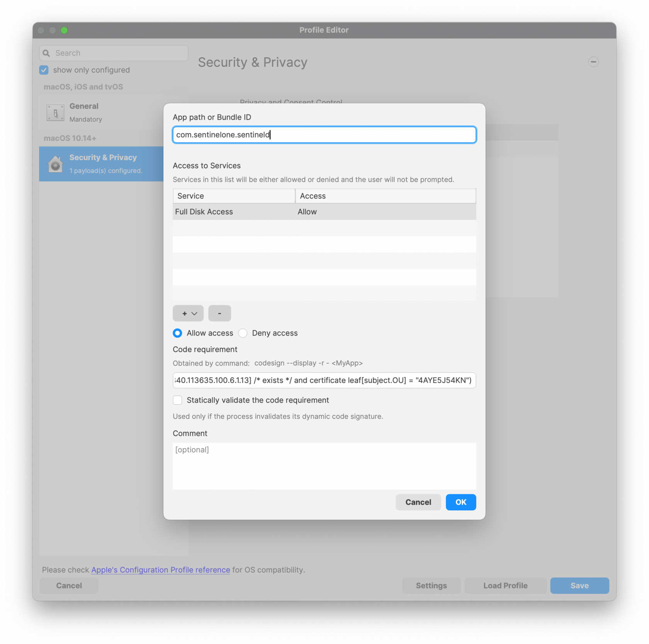Click the sidebar Search field

pyautogui.click(x=114, y=53)
